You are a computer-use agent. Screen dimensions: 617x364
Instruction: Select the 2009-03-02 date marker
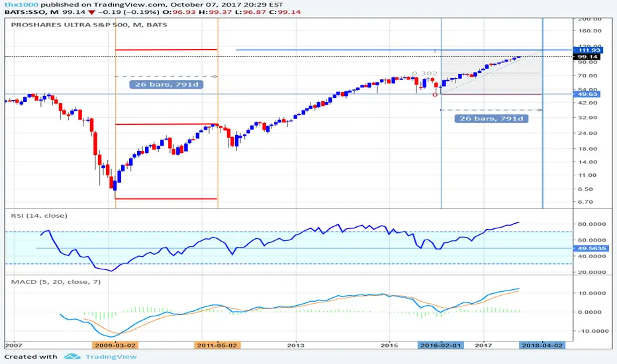coord(115,345)
